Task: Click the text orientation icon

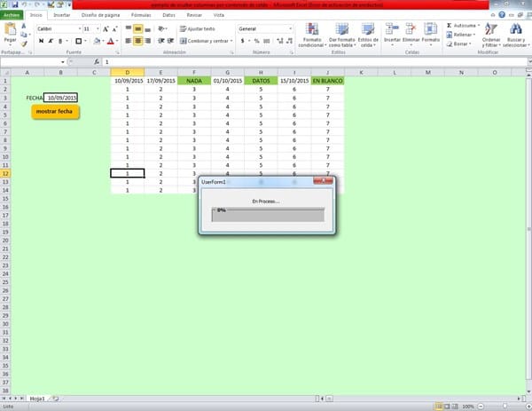Action: [x=161, y=29]
